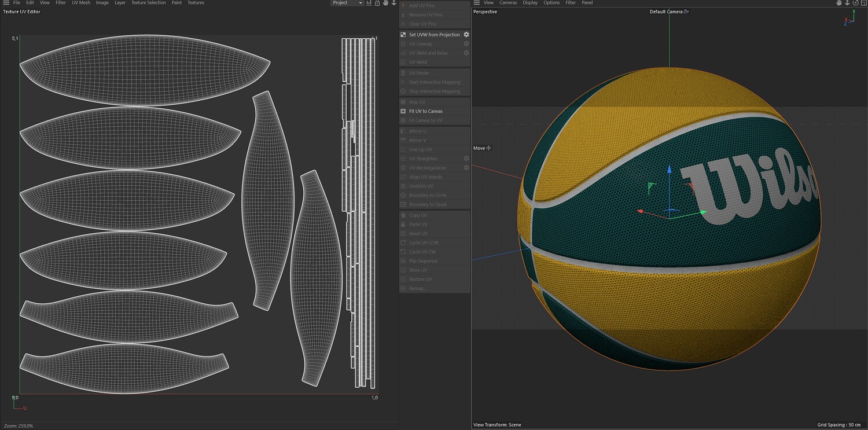This screenshot has height=430, width=868.
Task: Click the camera icon beside Default Camera
Action: pos(686,12)
